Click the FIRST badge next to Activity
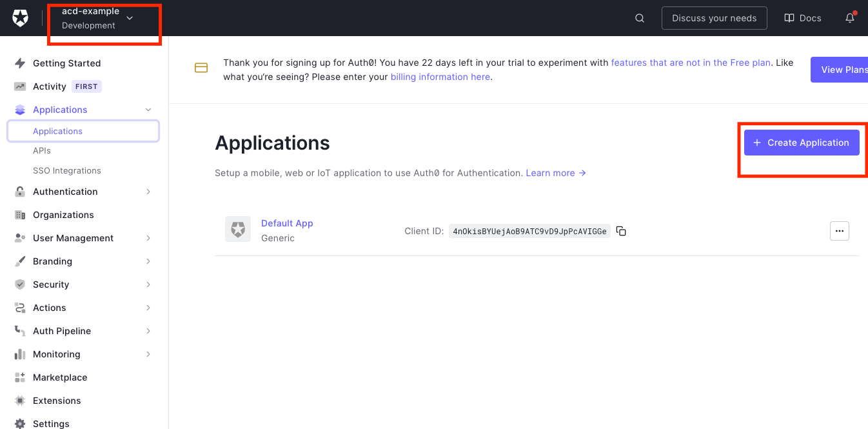The image size is (868, 429). click(x=86, y=86)
